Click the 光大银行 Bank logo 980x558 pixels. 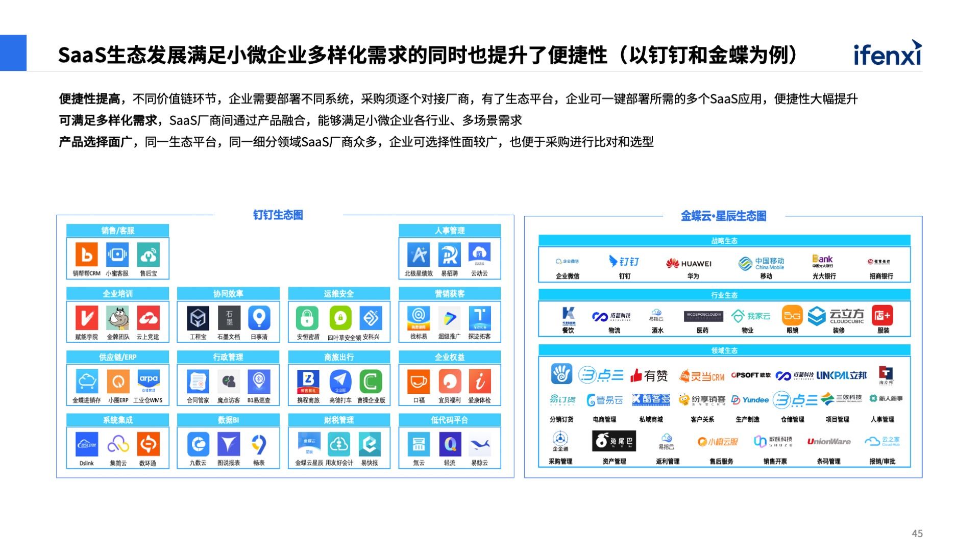823,261
